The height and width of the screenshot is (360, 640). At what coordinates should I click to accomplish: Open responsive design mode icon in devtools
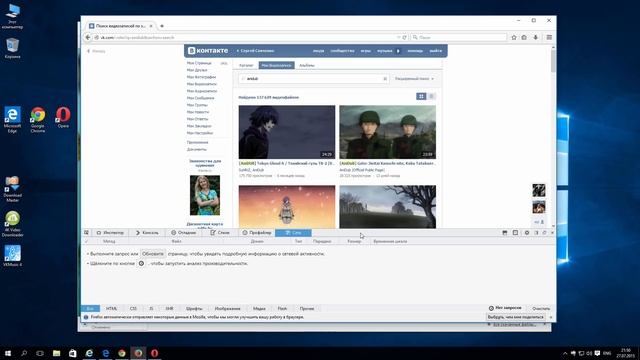click(516, 233)
